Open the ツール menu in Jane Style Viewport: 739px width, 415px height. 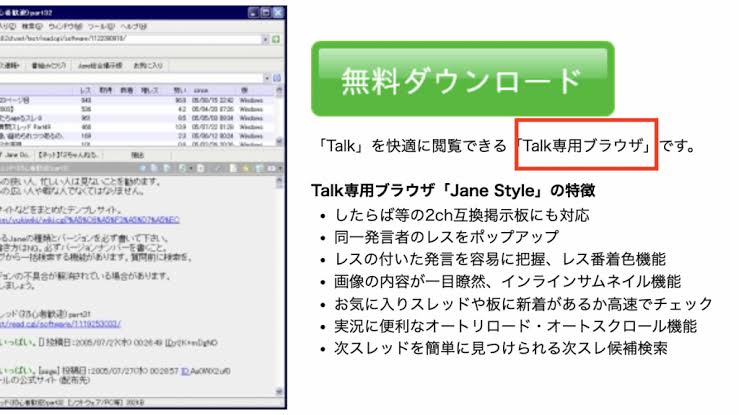pyautogui.click(x=100, y=26)
